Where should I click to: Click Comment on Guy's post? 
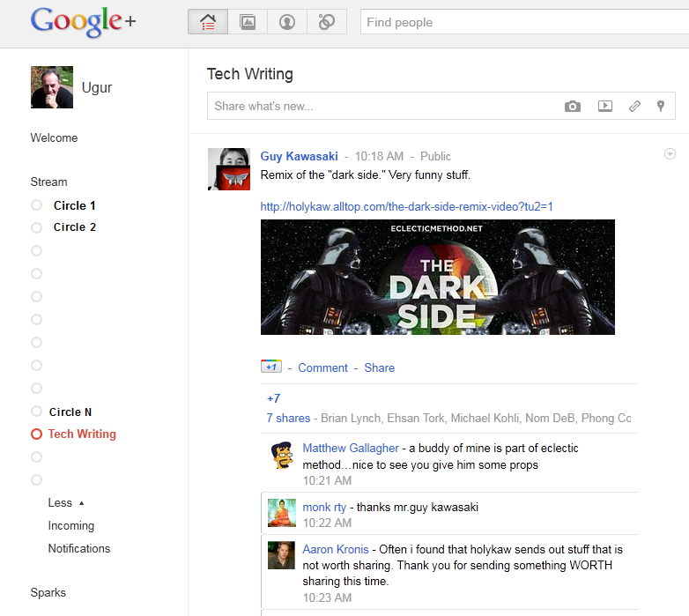pyautogui.click(x=322, y=367)
